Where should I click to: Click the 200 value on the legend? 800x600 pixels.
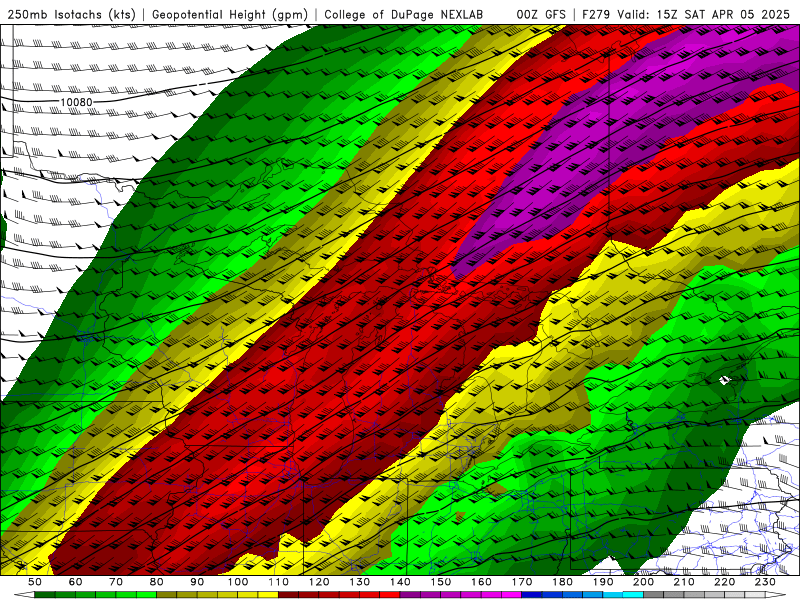click(643, 582)
